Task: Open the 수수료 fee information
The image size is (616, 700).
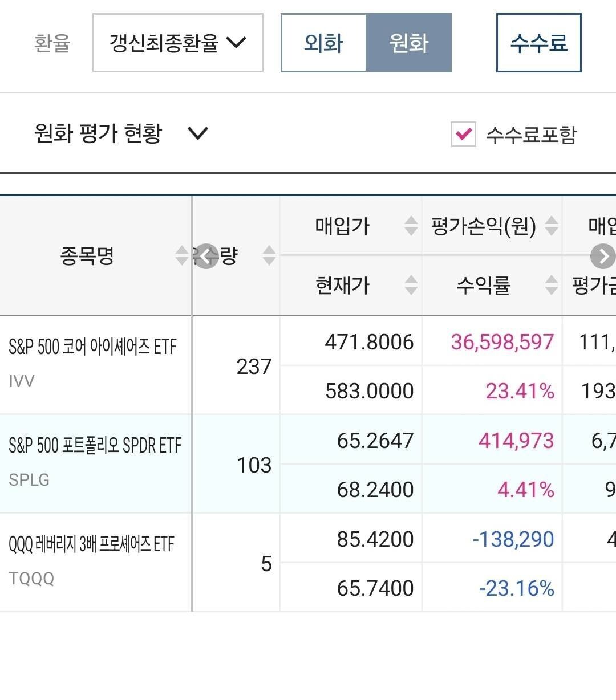Action: 538,43
